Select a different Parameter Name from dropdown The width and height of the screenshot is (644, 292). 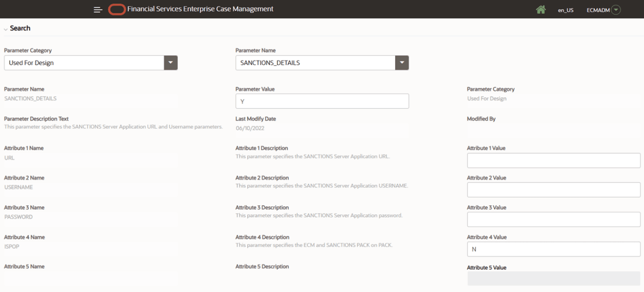click(x=402, y=62)
